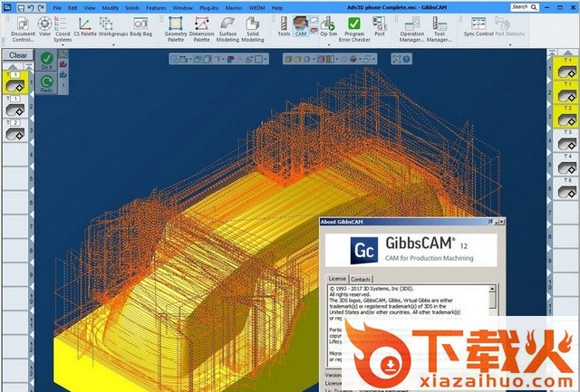Expand the Coord Systems dropdown arrow
The image size is (580, 392).
point(63,43)
